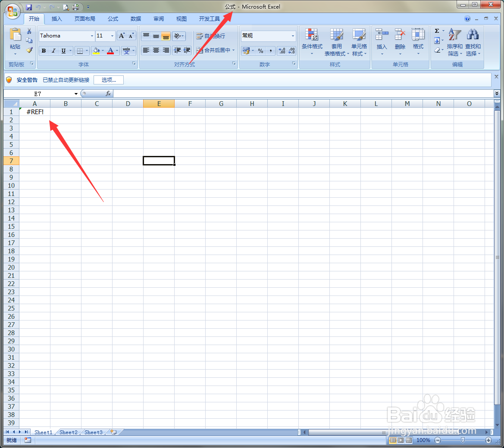This screenshot has height=448, width=504.
Task: Save the workbook from quick access toolbar
Action: 28,7
